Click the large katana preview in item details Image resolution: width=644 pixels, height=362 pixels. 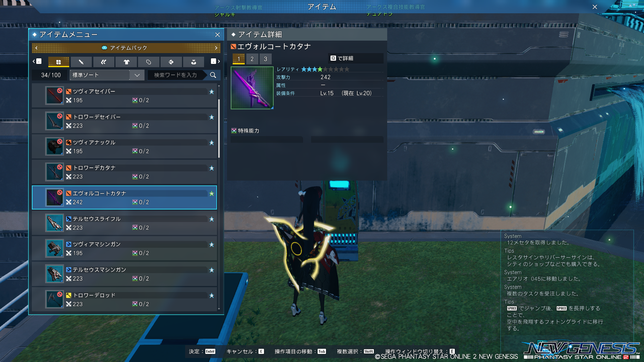pos(252,88)
